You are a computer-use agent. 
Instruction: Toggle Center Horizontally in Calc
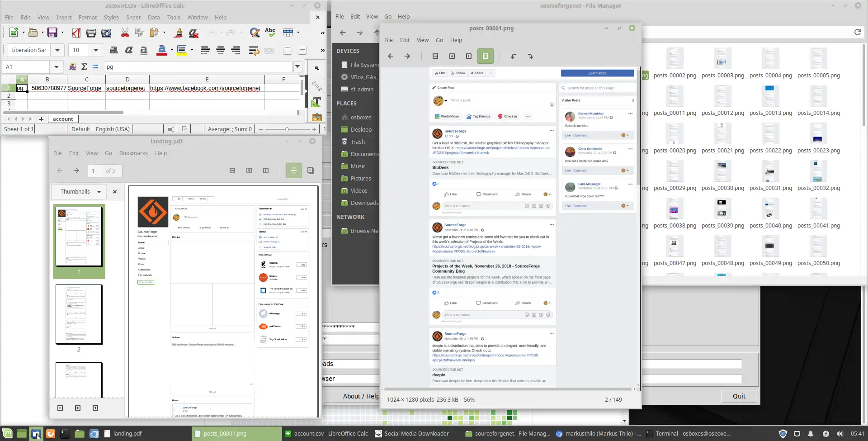click(x=221, y=50)
